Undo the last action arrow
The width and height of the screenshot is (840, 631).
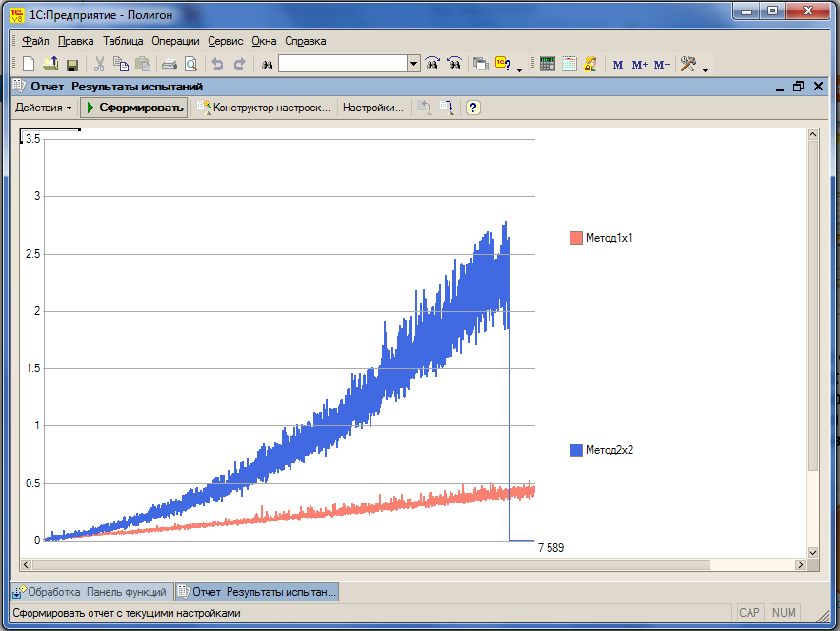pos(217,64)
